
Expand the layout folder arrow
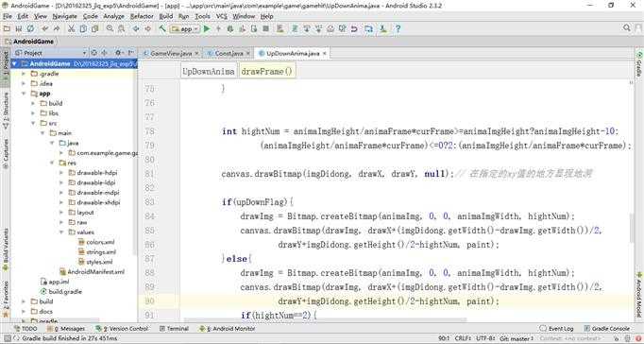61,213
